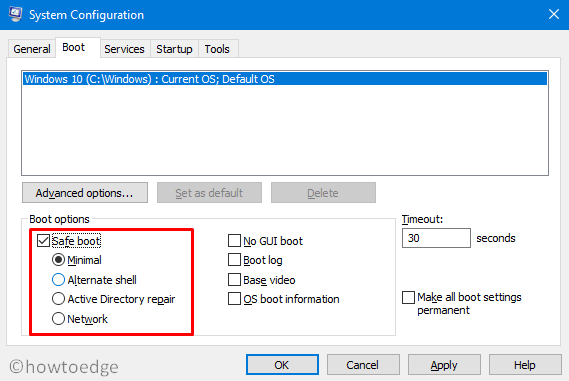Close the System Configuration window
Viewport: 569px width, 381px height.
(x=553, y=15)
